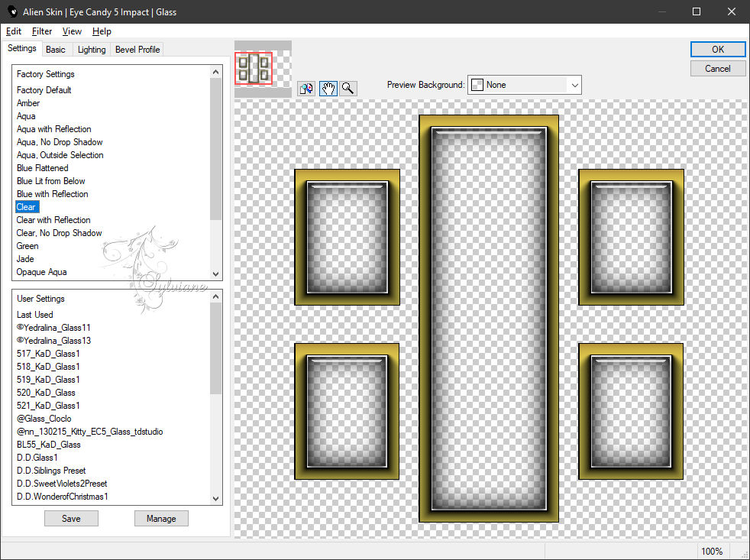The height and width of the screenshot is (560, 750).
Task: Click the Cancel button
Action: [x=717, y=69]
